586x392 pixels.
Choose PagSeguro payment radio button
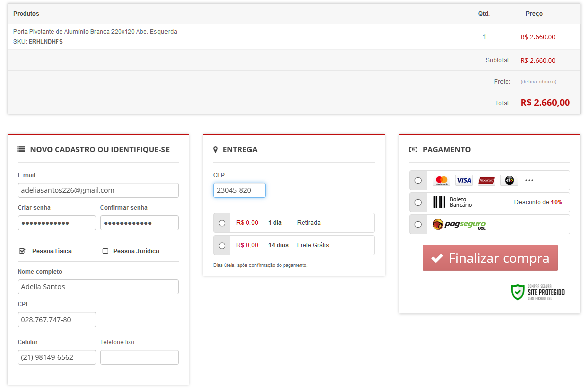pyautogui.click(x=418, y=224)
